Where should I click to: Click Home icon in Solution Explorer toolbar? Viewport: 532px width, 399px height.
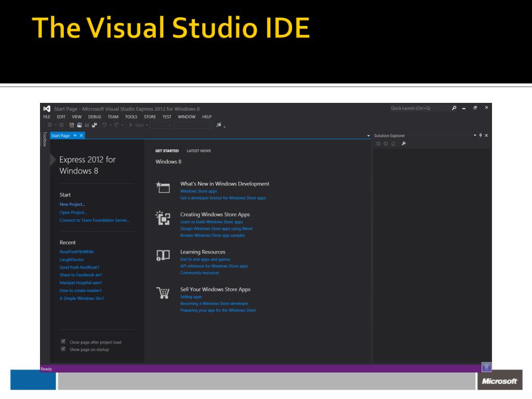(393, 143)
